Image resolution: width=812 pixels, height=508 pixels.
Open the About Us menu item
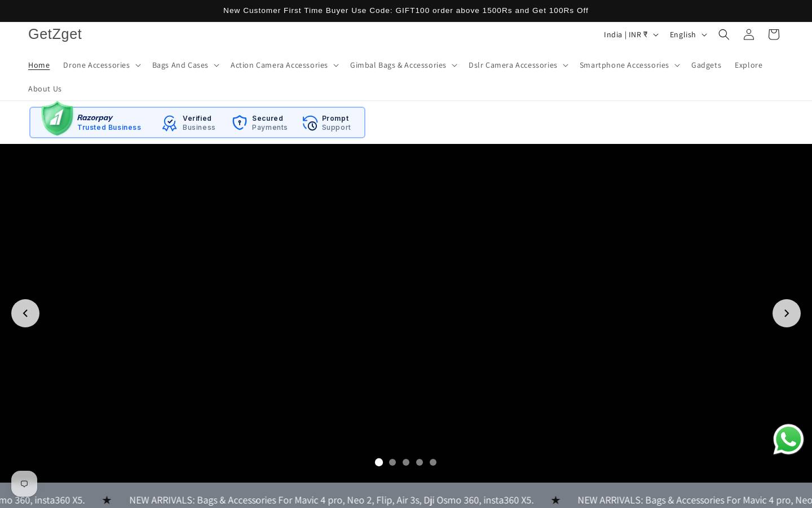coord(45,89)
